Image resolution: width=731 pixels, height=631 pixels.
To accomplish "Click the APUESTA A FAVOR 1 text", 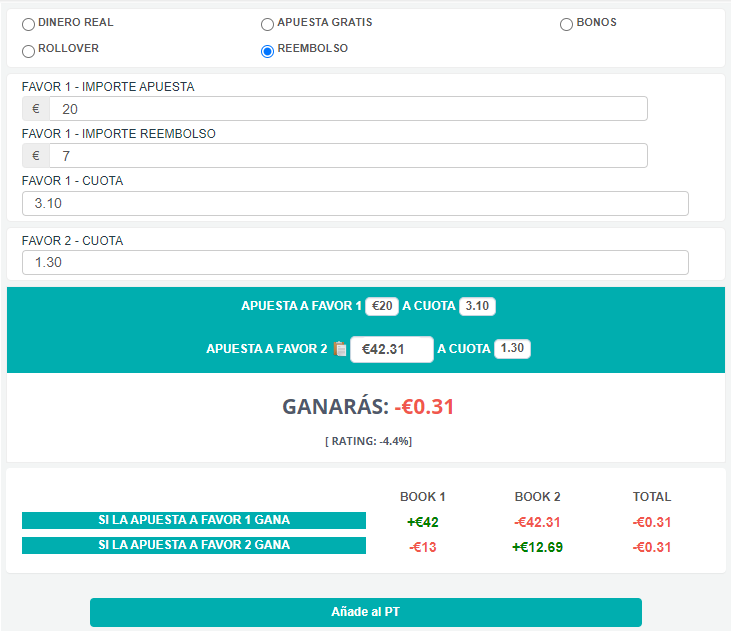I will pos(301,306).
